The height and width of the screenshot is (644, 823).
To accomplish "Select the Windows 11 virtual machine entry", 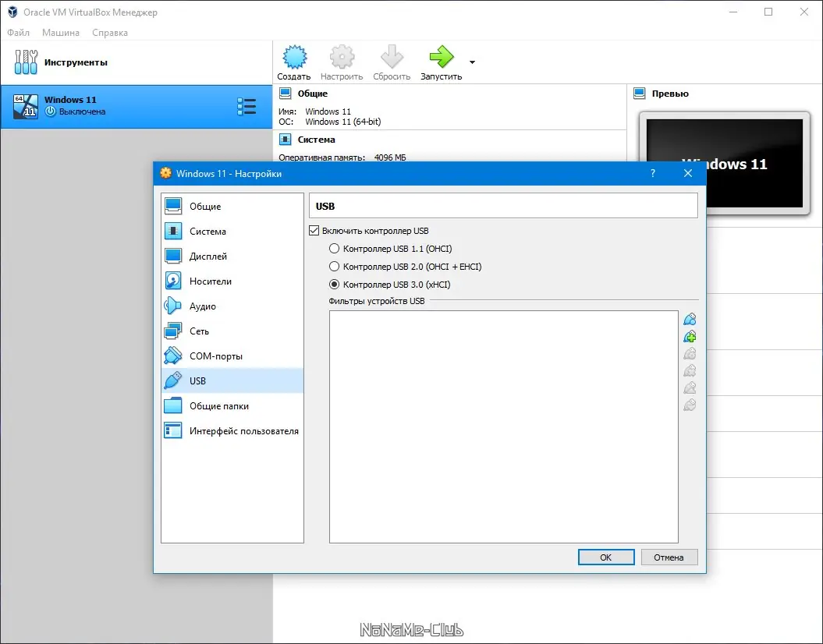I will (137, 107).
